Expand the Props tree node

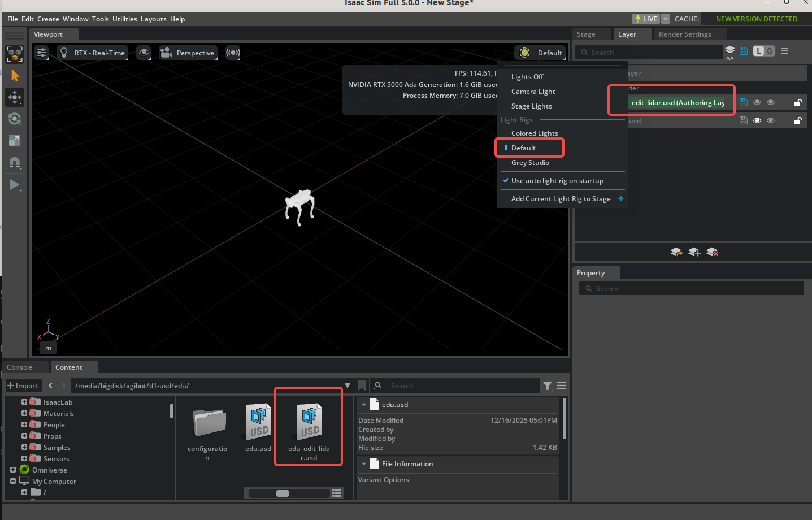pos(24,436)
